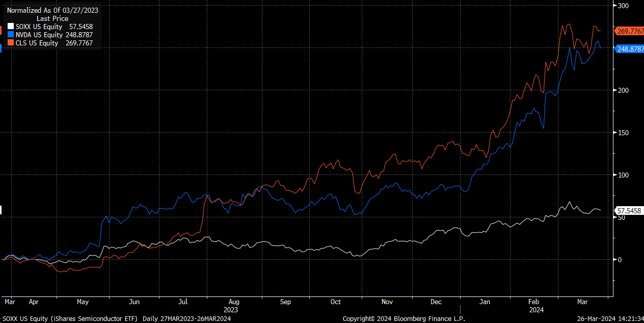The image size is (644, 323).
Task: Click the footer title SOXX US Equity (iShares Semiconductor ETF)
Action: point(69,318)
